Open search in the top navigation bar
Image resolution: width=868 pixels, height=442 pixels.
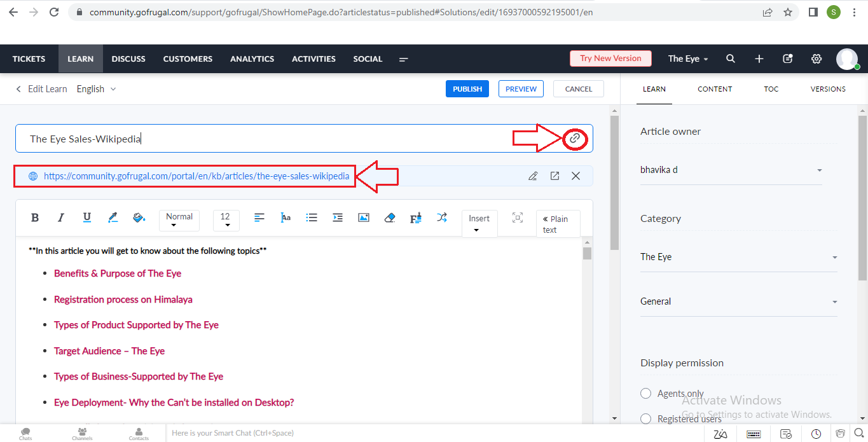[x=731, y=59]
